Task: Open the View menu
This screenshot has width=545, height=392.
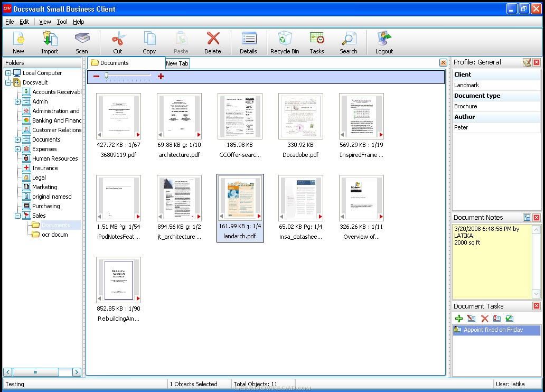Action: 45,22
